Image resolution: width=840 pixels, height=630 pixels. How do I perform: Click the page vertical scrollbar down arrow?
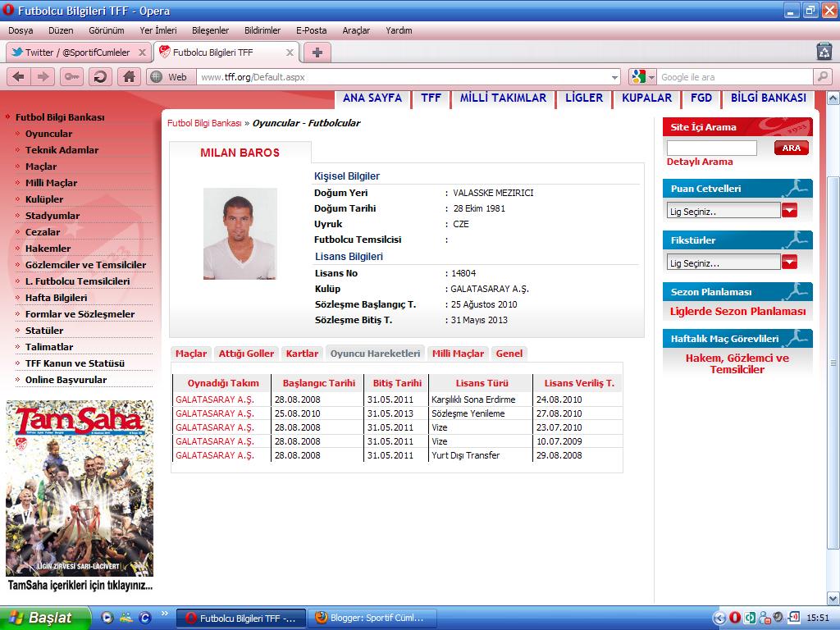tap(833, 598)
